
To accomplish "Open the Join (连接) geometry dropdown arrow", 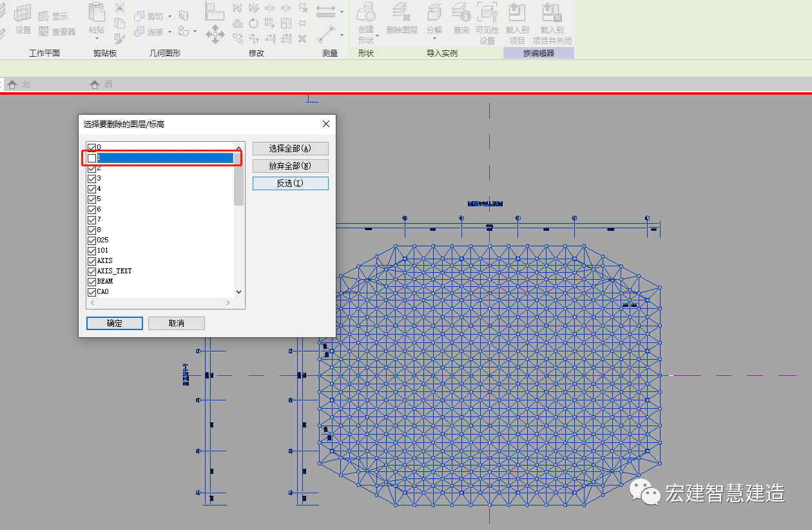I will [x=169, y=32].
